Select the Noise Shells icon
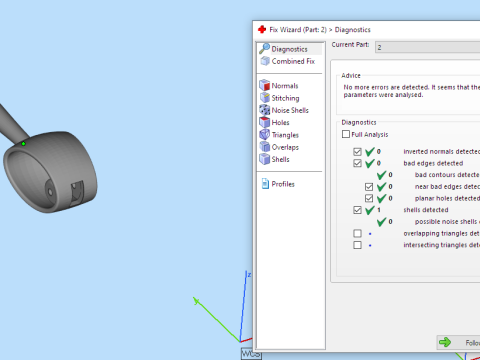 pyautogui.click(x=265, y=110)
